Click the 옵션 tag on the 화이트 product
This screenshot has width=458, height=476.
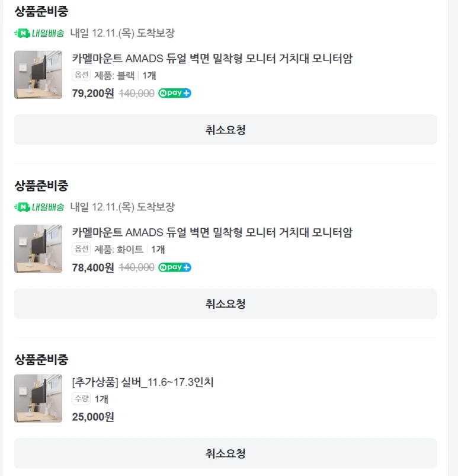(81, 250)
